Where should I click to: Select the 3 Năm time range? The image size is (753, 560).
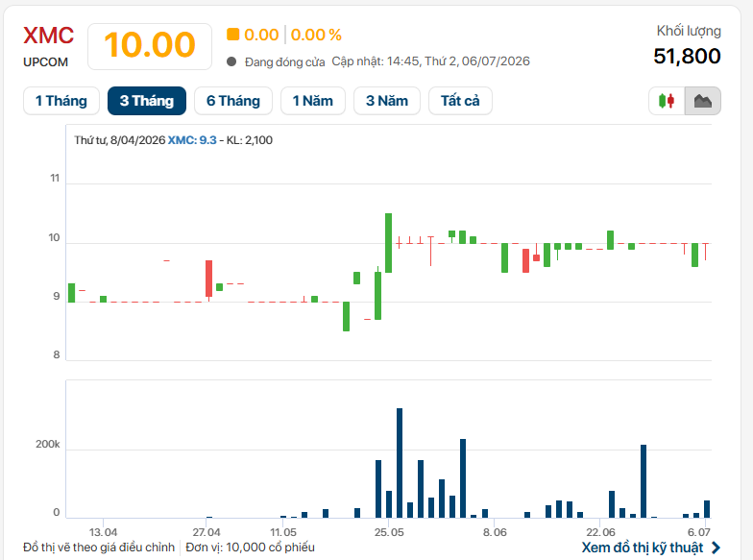tap(387, 101)
